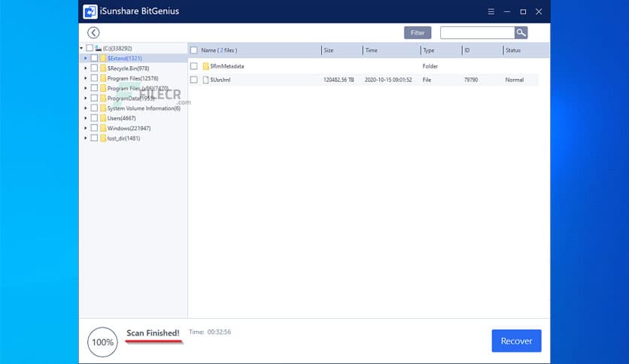This screenshot has height=364, width=629.
Task: Click the C: drive icon
Action: click(98, 48)
